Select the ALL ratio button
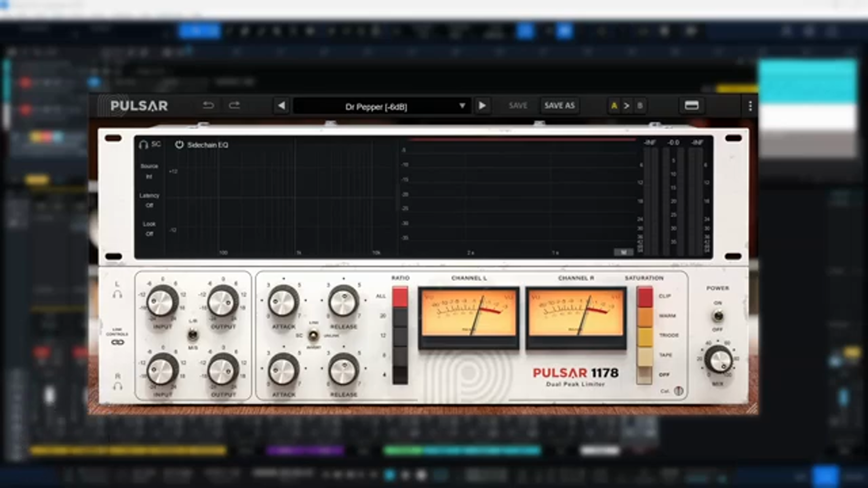 [400, 297]
